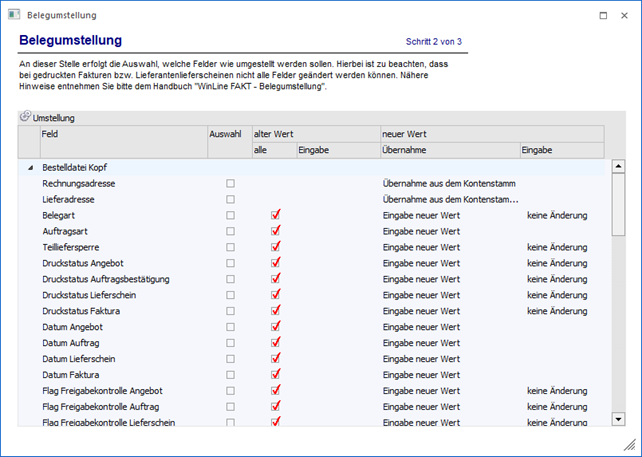The image size is (642, 457).
Task: Maximize the Belegumstellung window
Action: pyautogui.click(x=600, y=16)
